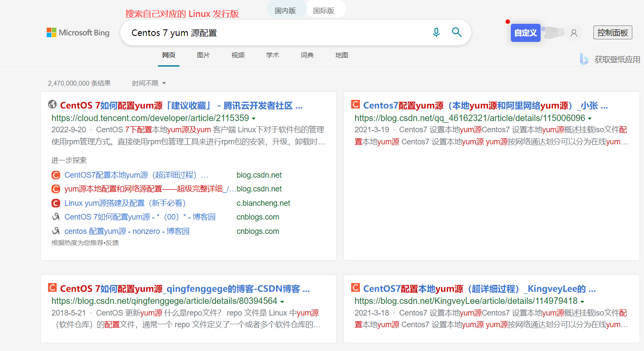This screenshot has height=351, width=644.
Task: Click cnblogs icon next to nonzero 博客园 suggestion
Action: coord(55,231)
